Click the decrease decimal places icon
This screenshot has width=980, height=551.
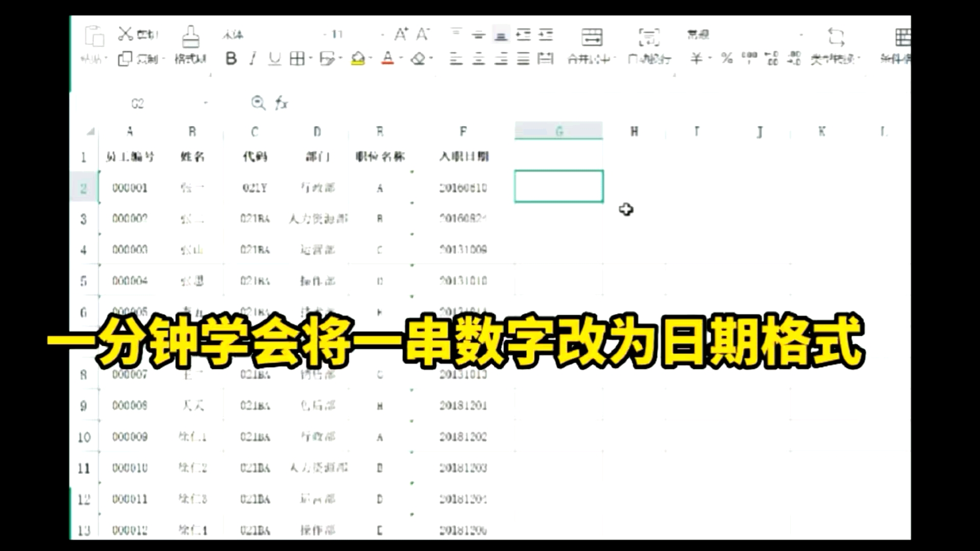[x=794, y=58]
